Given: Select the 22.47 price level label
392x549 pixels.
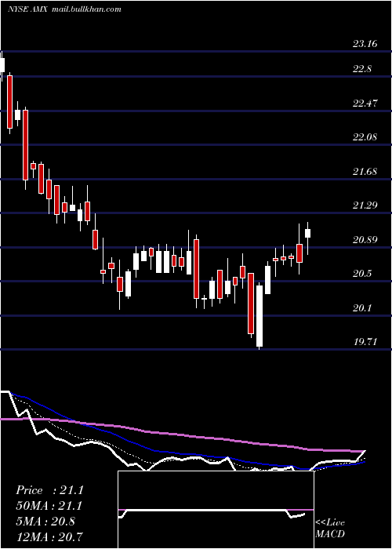Looking at the screenshot, I should 365,104.
